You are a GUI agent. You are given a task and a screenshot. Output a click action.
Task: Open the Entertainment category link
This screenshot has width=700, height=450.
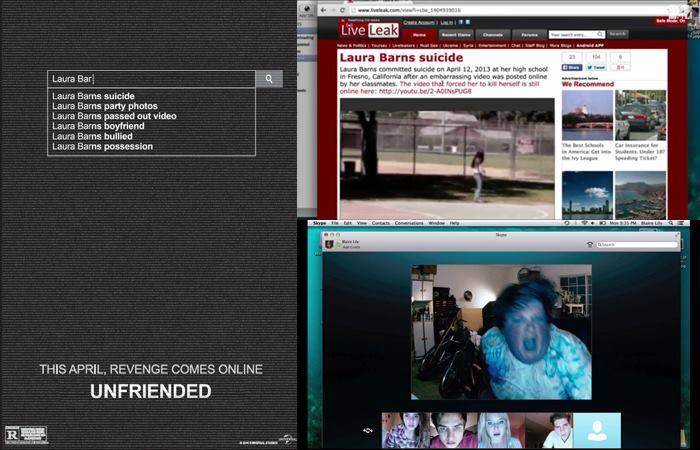coord(492,46)
